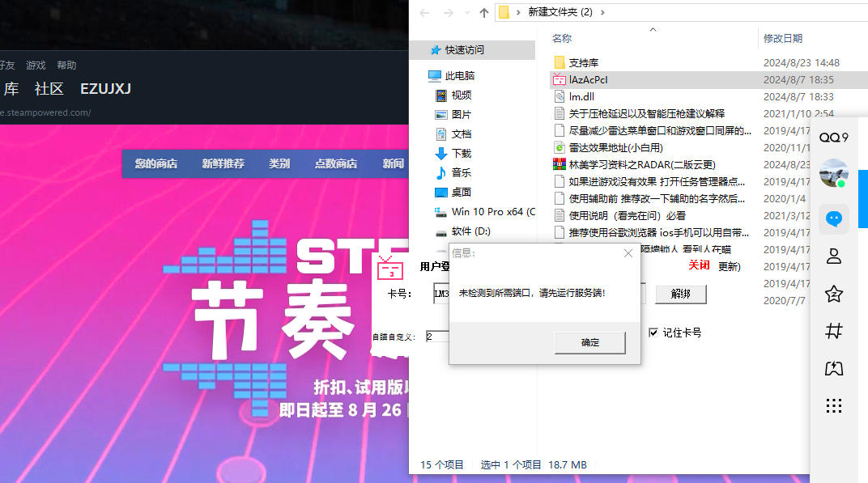
Task: Open the QQ channels hashtag icon
Action: (834, 331)
